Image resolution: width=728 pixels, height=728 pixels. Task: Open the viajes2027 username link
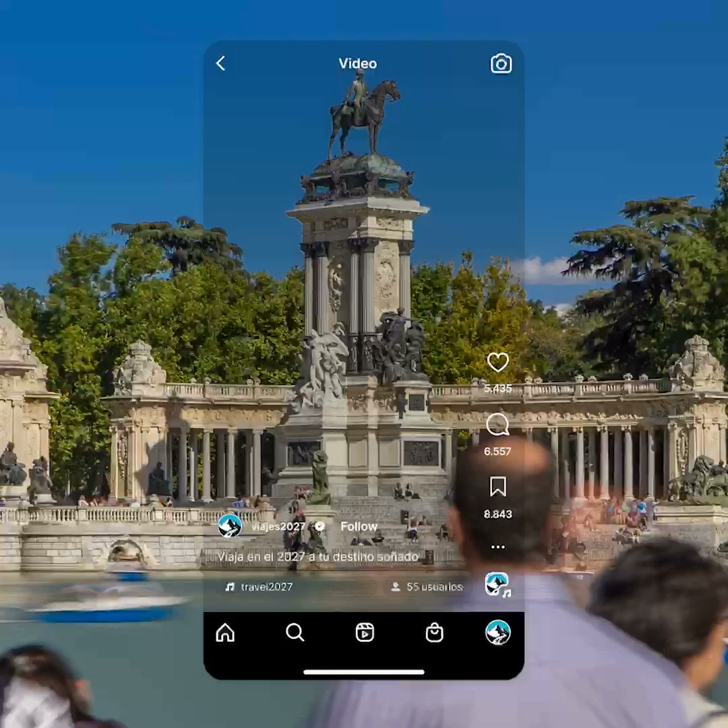[278, 526]
